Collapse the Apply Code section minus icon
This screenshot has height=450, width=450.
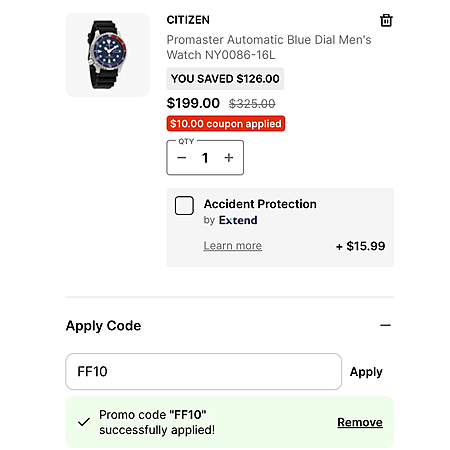pos(385,325)
